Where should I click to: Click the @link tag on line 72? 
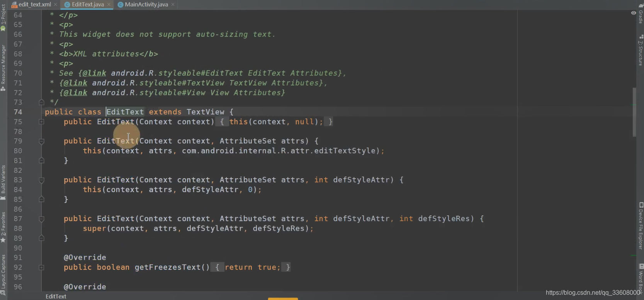tap(75, 93)
